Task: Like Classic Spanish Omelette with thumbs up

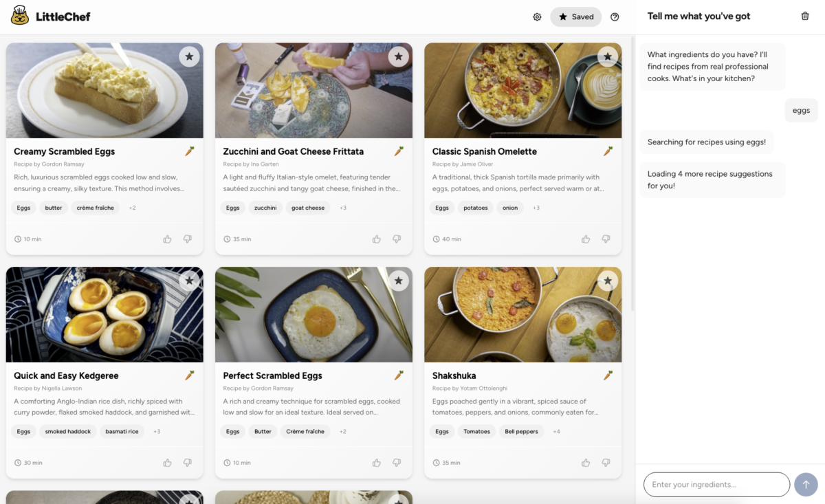Action: (585, 239)
